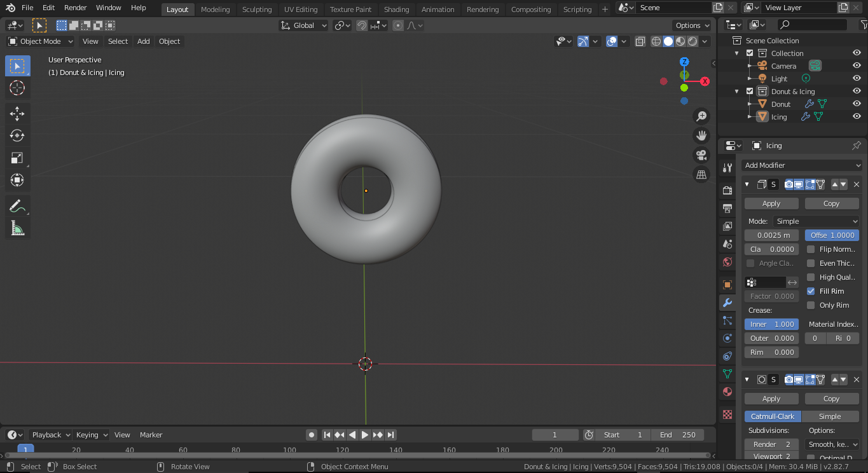Hide the Camera in the outliner
Screen dimensions: 868x473
(x=857, y=65)
